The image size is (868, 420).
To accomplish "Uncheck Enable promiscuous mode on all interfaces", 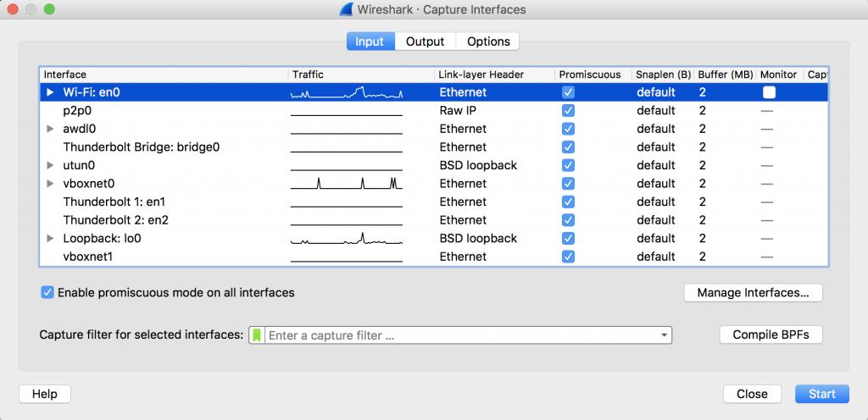I will coord(47,292).
